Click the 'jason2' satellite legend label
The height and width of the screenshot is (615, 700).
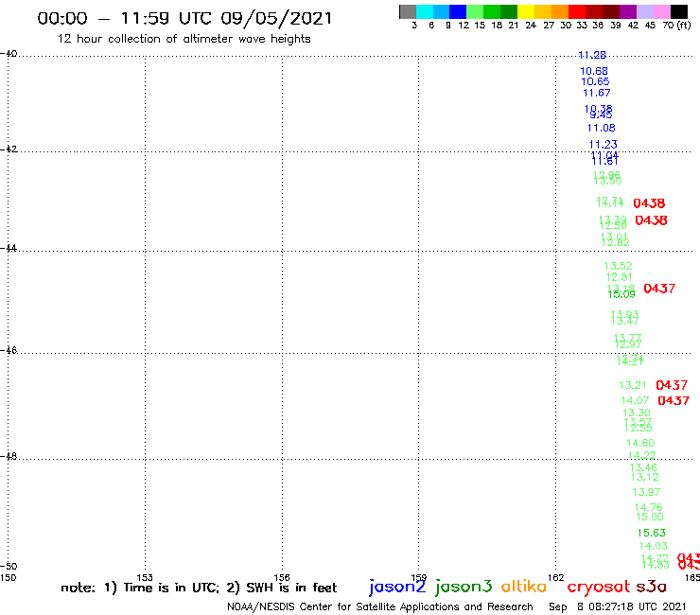click(397, 587)
